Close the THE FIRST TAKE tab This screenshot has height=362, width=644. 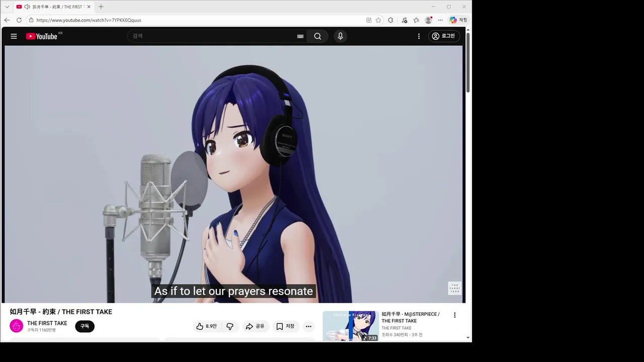(89, 7)
